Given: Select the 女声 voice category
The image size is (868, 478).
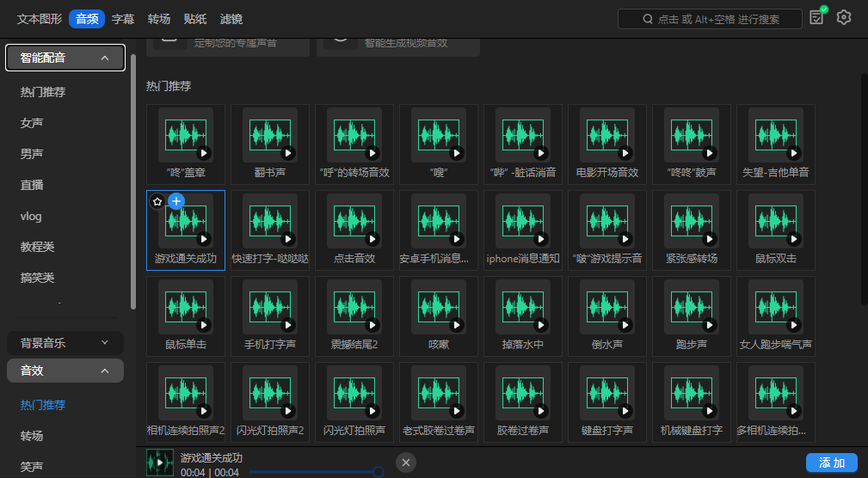Looking at the screenshot, I should (32, 123).
